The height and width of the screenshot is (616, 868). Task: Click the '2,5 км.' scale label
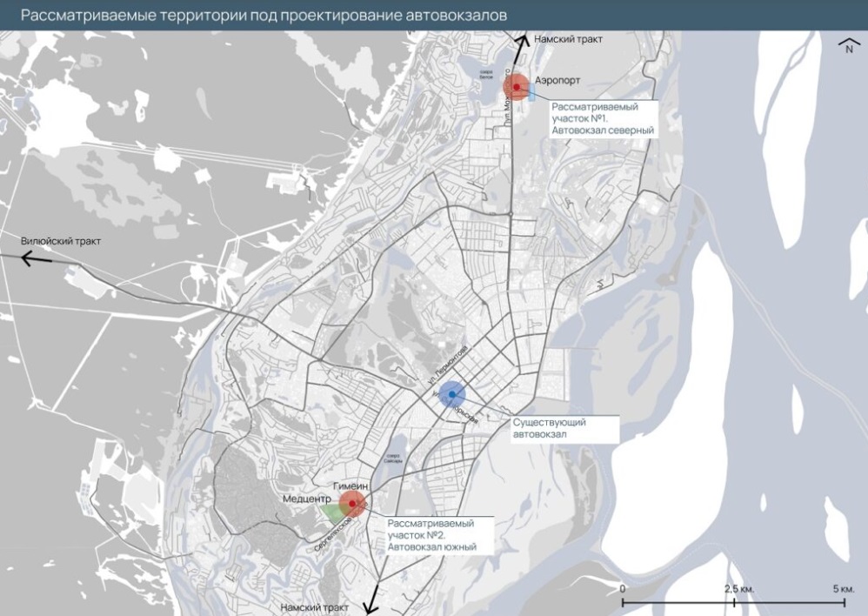click(739, 589)
